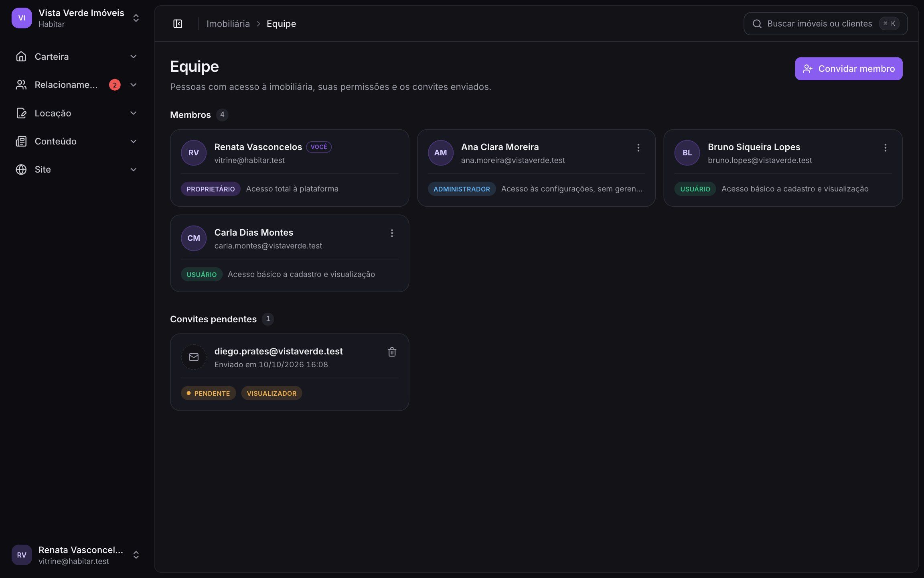Go to Imobiliária breadcrumb

click(x=228, y=24)
